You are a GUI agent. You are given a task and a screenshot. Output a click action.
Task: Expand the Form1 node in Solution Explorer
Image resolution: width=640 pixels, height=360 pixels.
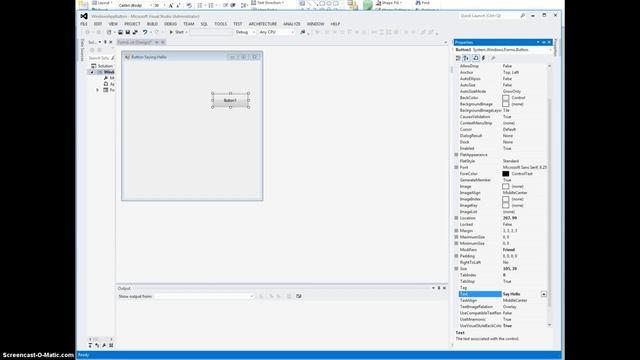[98, 90]
